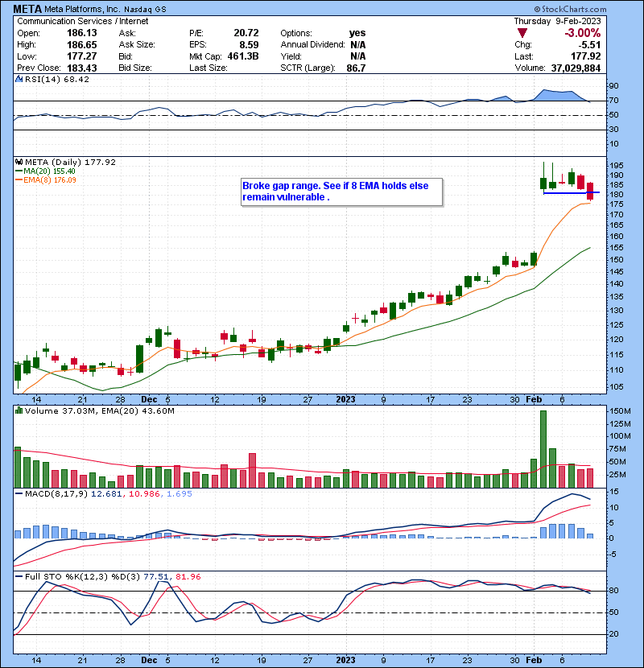Click the tall gap-up green candle in February

tap(543, 179)
